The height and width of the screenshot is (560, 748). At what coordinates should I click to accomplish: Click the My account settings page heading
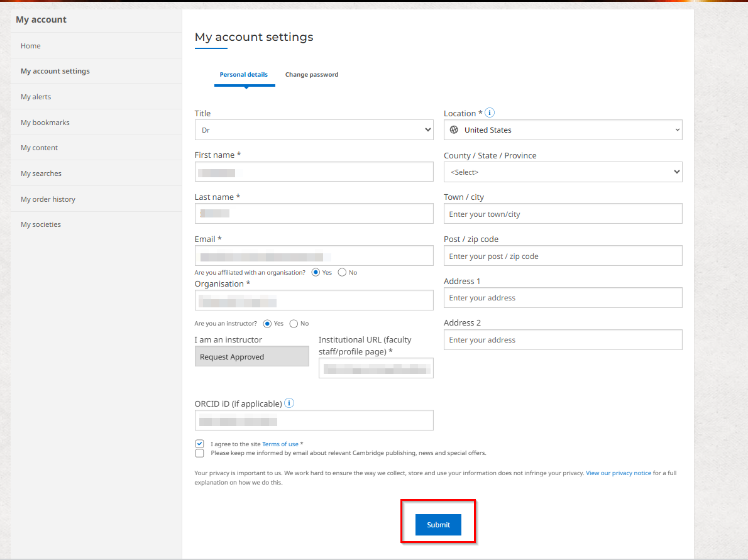254,37
